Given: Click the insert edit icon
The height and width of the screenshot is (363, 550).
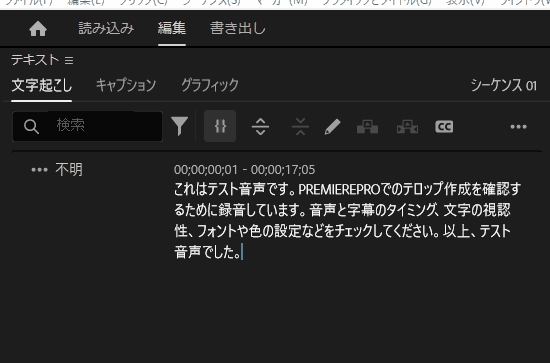Looking at the screenshot, I should 367,127.
